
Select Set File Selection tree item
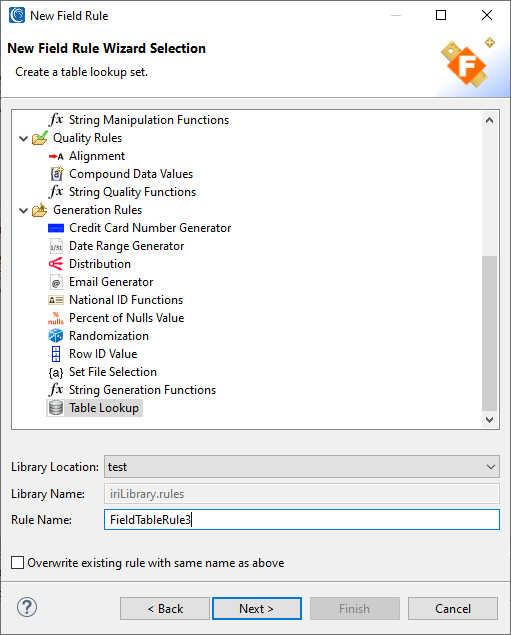[113, 372]
